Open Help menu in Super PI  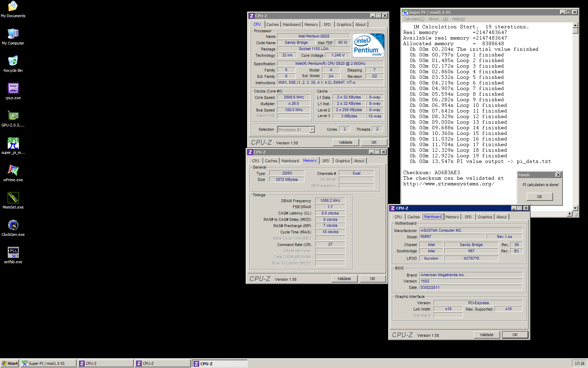(458, 19)
